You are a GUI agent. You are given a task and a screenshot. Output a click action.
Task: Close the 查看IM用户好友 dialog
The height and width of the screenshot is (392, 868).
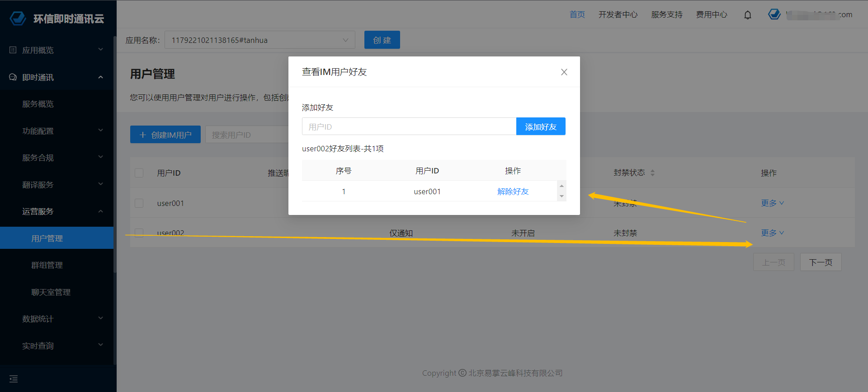(564, 72)
